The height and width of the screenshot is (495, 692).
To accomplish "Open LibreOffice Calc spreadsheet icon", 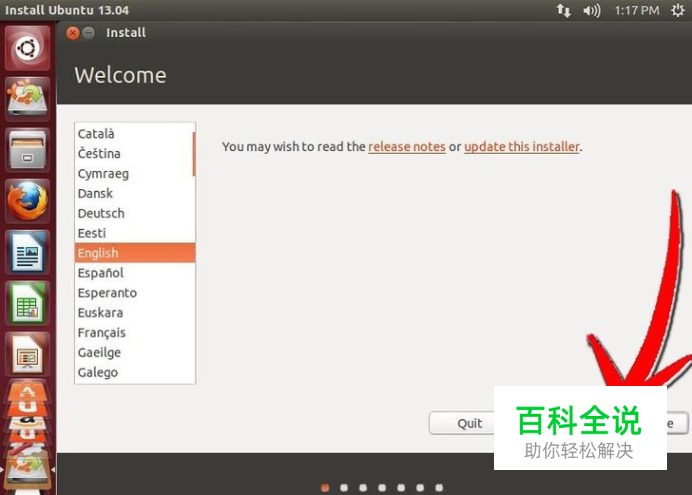I will point(27,304).
